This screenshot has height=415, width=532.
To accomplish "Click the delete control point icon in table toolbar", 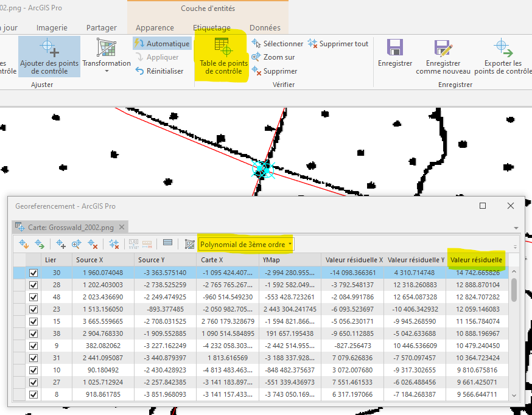I will [93, 244].
